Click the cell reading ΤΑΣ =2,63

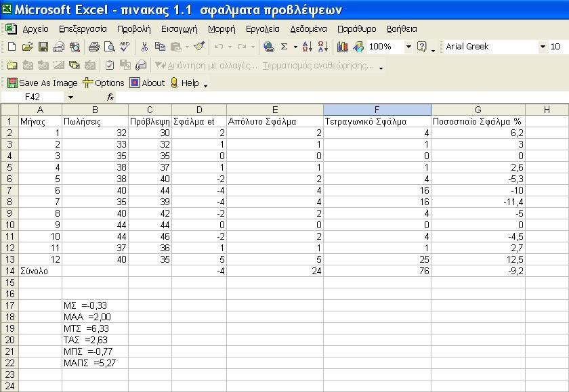95,340
